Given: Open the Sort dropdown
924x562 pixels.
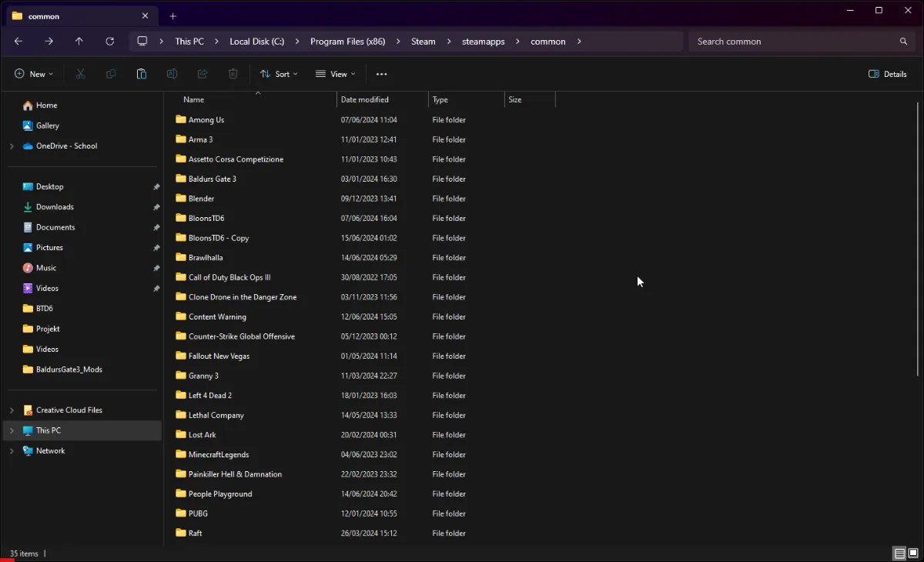Looking at the screenshot, I should click(x=279, y=73).
